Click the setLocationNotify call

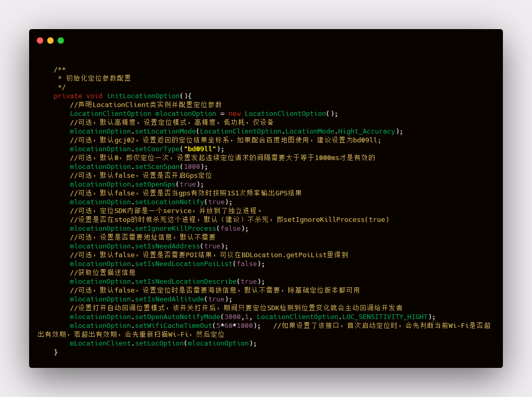pyautogui.click(x=170, y=202)
